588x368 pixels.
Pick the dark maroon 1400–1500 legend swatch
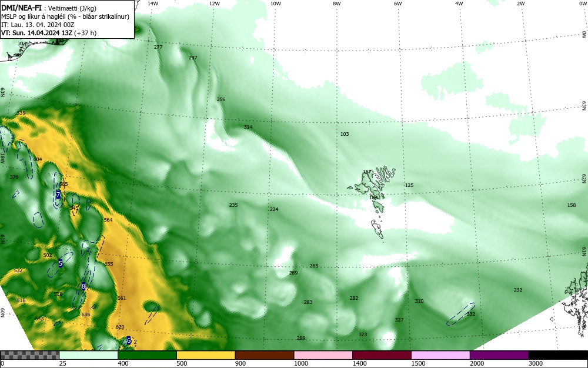click(x=382, y=355)
